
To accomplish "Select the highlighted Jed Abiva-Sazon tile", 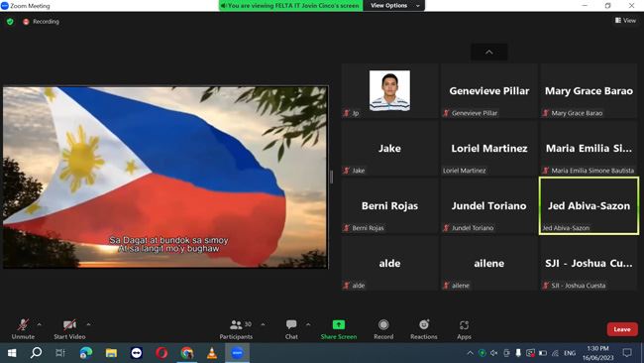I will coord(589,206).
